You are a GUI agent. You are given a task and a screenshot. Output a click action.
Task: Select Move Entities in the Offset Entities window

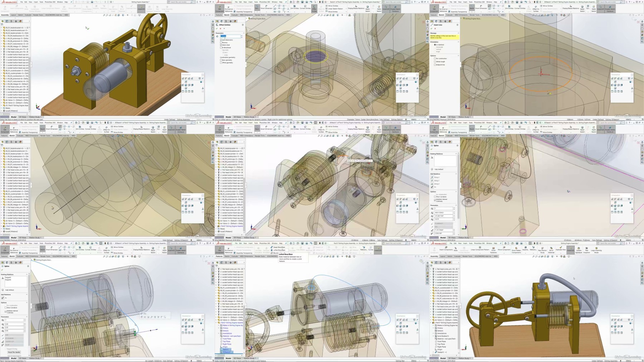pos(331,12)
